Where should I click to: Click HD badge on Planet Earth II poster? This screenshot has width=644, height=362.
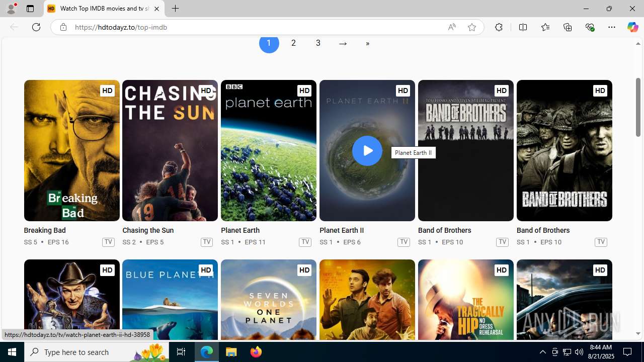(403, 90)
